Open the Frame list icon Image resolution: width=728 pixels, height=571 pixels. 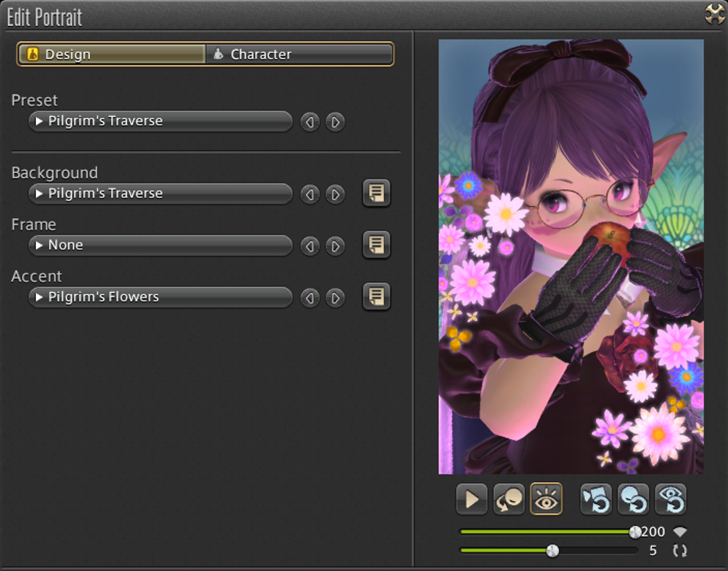click(x=376, y=244)
